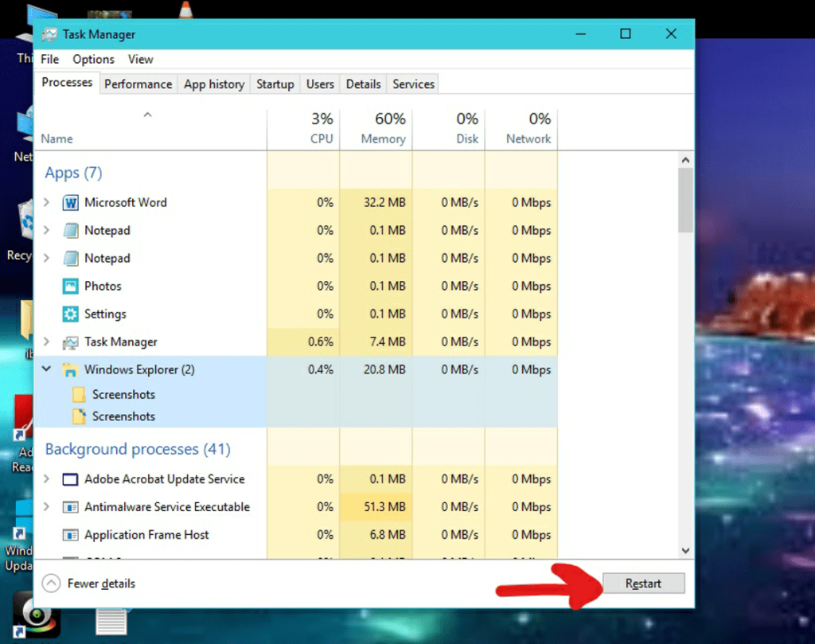This screenshot has width=815, height=644.
Task: Click the Windows Explorer folder icon
Action: (x=70, y=369)
